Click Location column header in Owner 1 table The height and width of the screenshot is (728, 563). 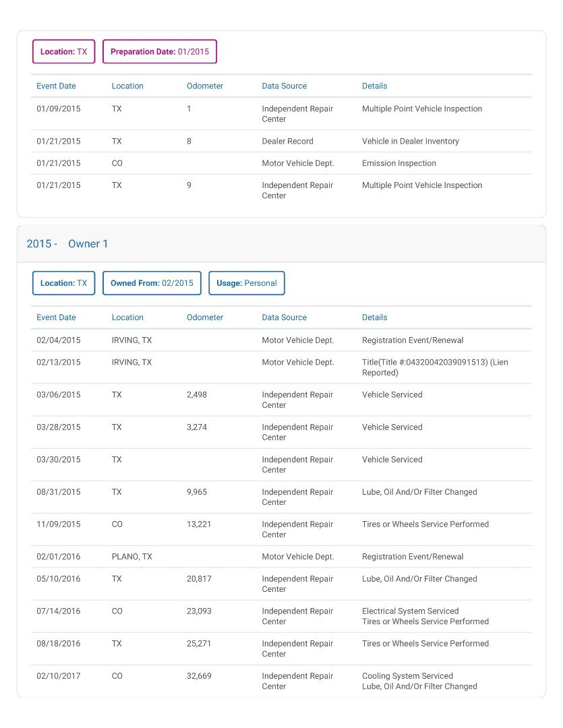point(127,317)
